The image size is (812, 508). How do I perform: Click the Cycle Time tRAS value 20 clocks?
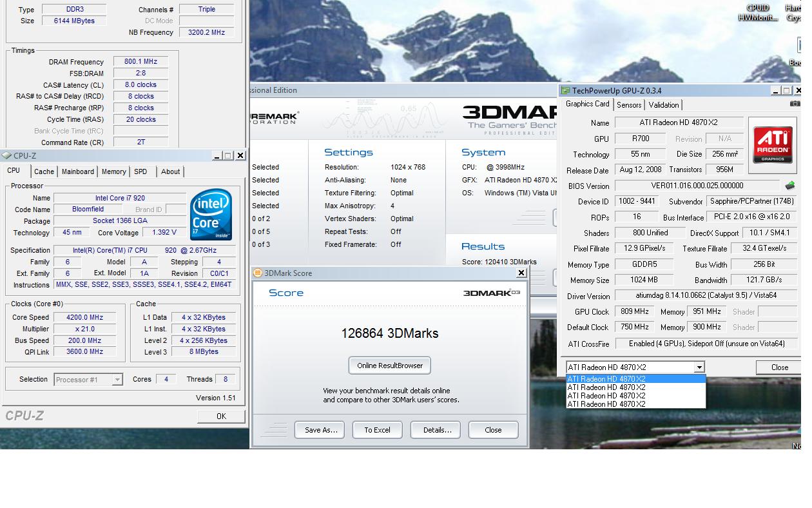(x=140, y=120)
